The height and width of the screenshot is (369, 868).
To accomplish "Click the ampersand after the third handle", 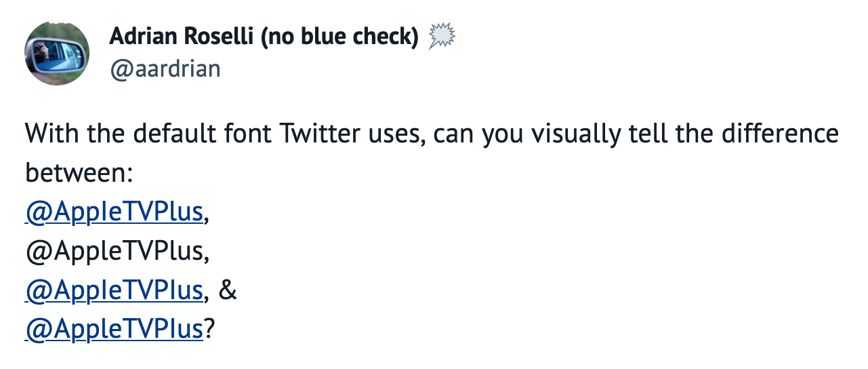I will pyautogui.click(x=228, y=291).
